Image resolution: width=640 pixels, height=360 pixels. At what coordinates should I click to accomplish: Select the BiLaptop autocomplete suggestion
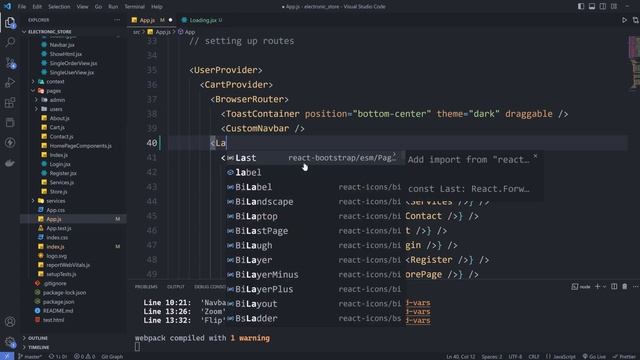pos(315,216)
